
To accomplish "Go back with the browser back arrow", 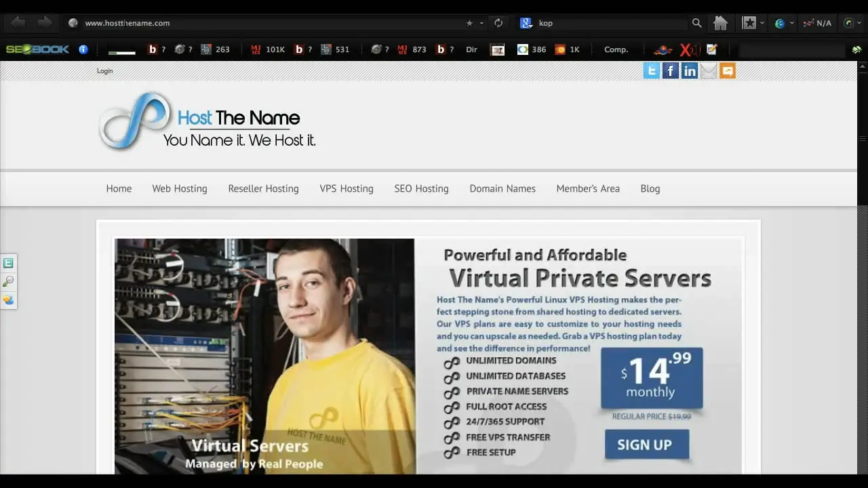I will click(18, 23).
